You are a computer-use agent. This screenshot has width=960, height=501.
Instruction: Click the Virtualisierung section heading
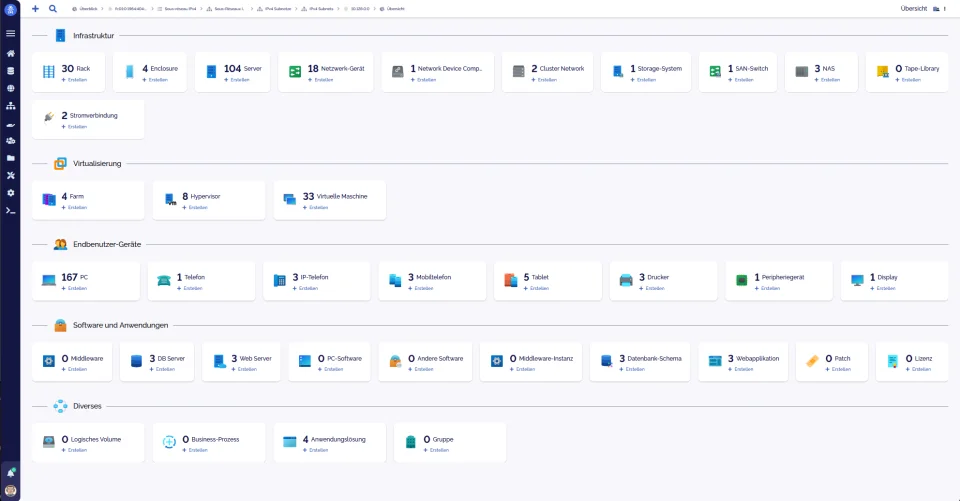pos(97,164)
